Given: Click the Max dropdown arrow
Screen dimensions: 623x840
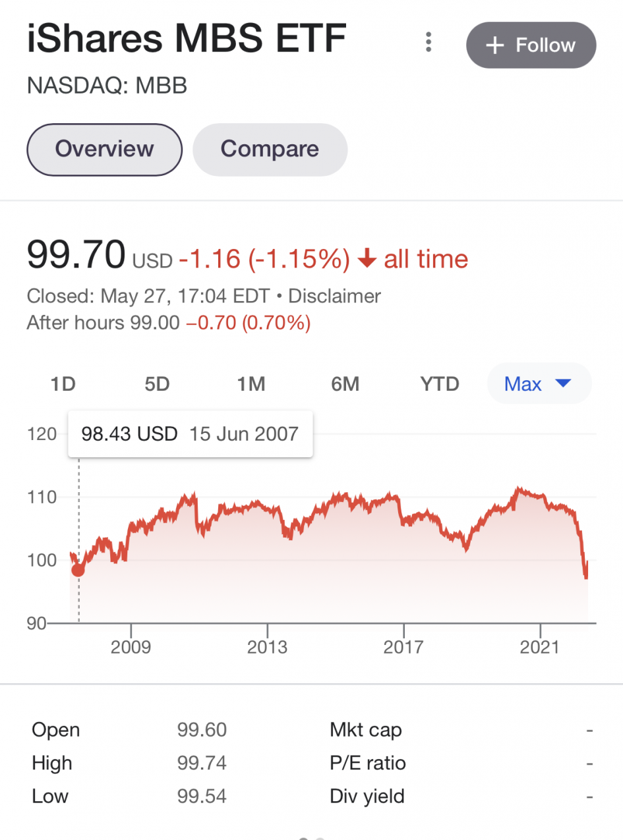Looking at the screenshot, I should pos(562,383).
